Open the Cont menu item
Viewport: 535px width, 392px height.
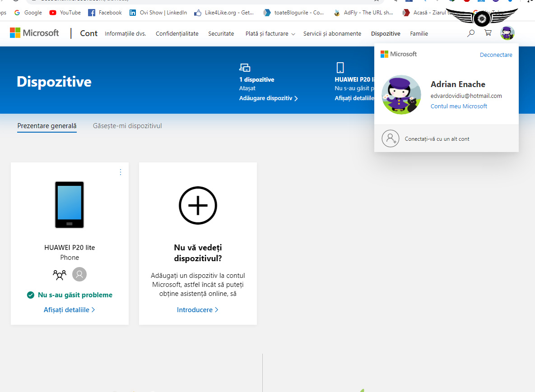[x=88, y=33]
